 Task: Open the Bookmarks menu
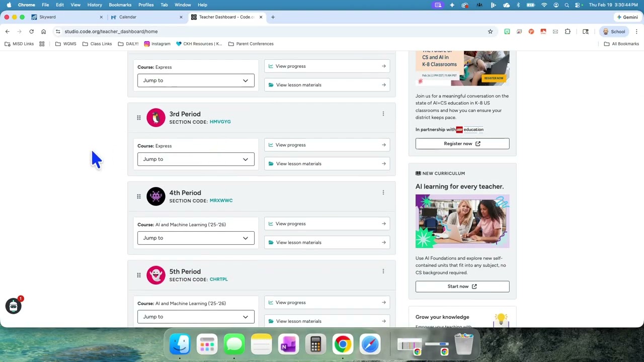[x=120, y=5]
